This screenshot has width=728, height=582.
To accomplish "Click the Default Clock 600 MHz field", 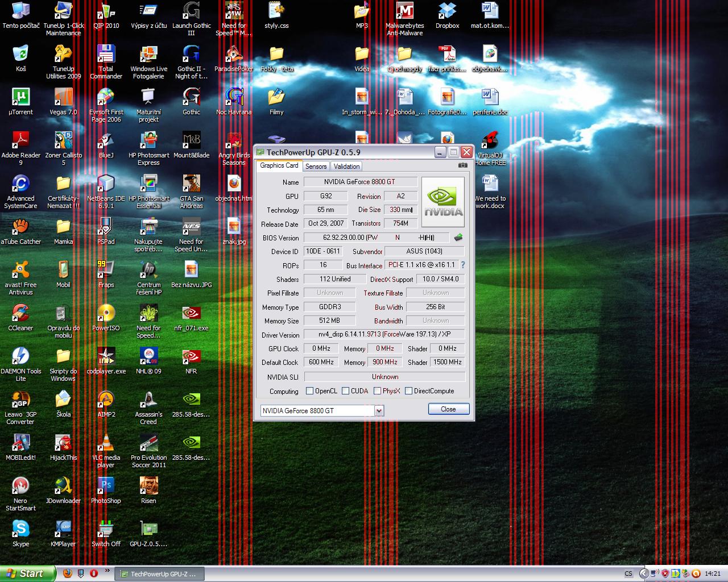I will pyautogui.click(x=321, y=362).
